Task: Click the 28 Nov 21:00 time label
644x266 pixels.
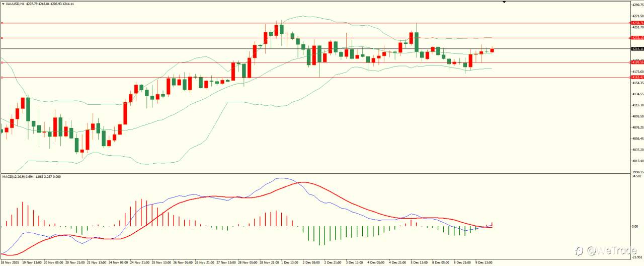Action: [269, 262]
